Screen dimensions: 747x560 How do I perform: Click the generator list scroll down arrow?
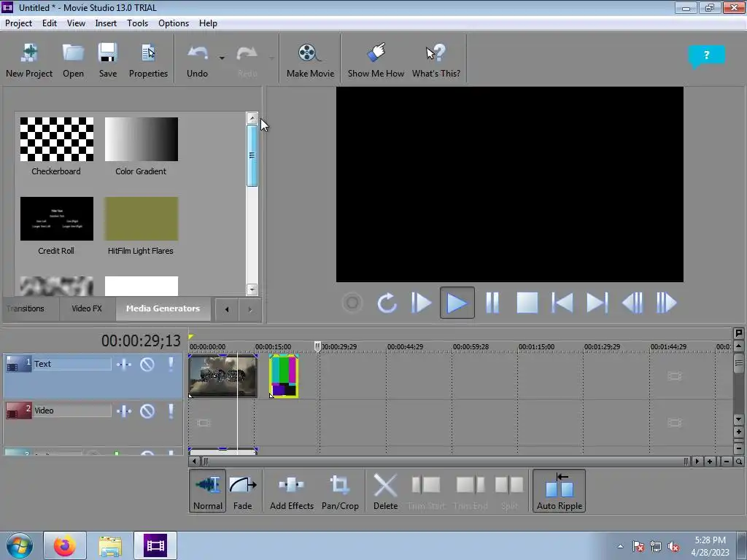pyautogui.click(x=252, y=289)
